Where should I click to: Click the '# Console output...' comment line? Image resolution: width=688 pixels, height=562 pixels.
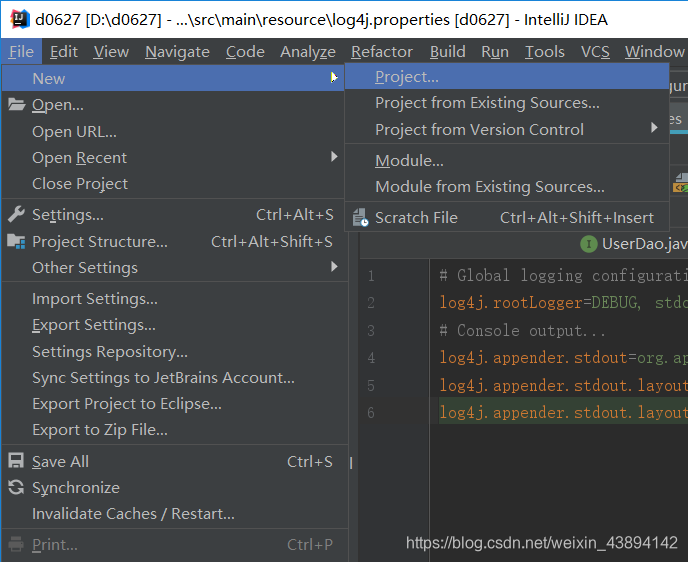pyautogui.click(x=523, y=330)
